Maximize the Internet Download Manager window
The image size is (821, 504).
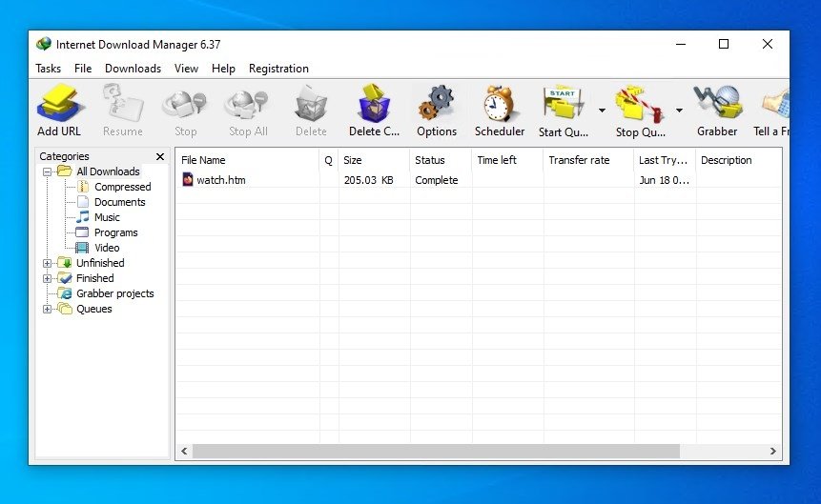(x=724, y=44)
